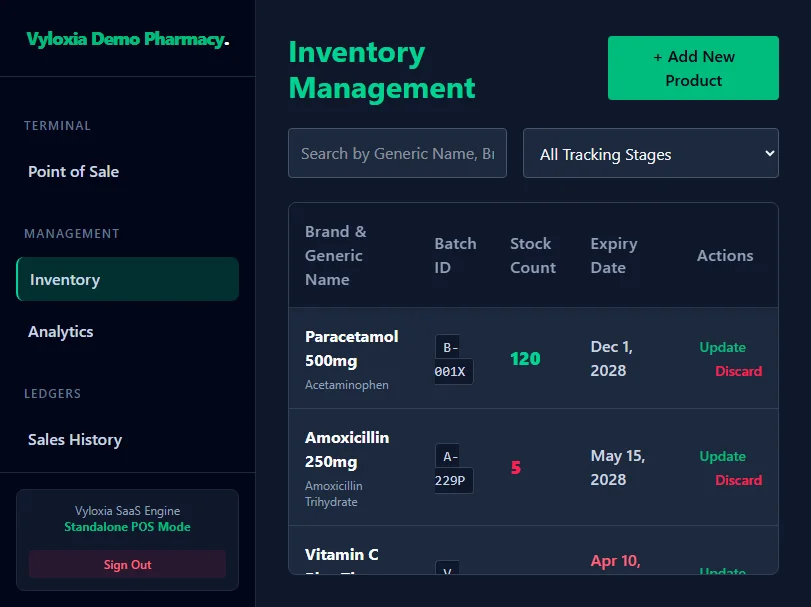Update the Amoxicillin 250mg row

[723, 456]
